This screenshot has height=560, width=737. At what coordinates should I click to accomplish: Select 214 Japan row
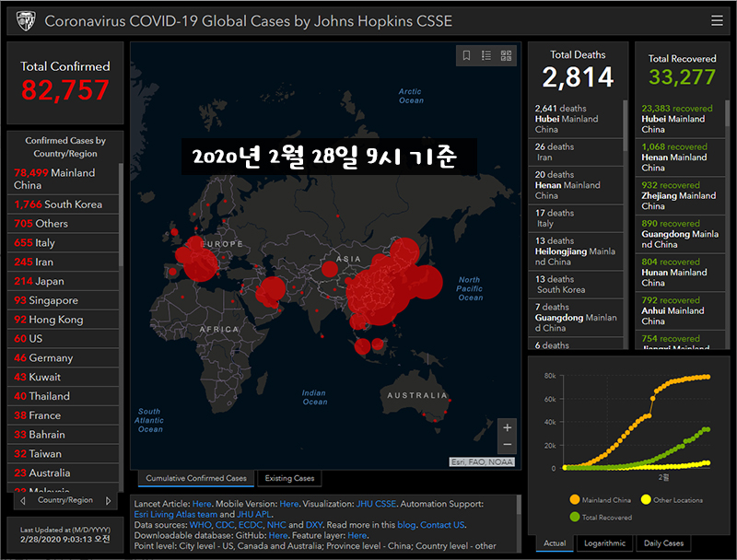click(63, 282)
